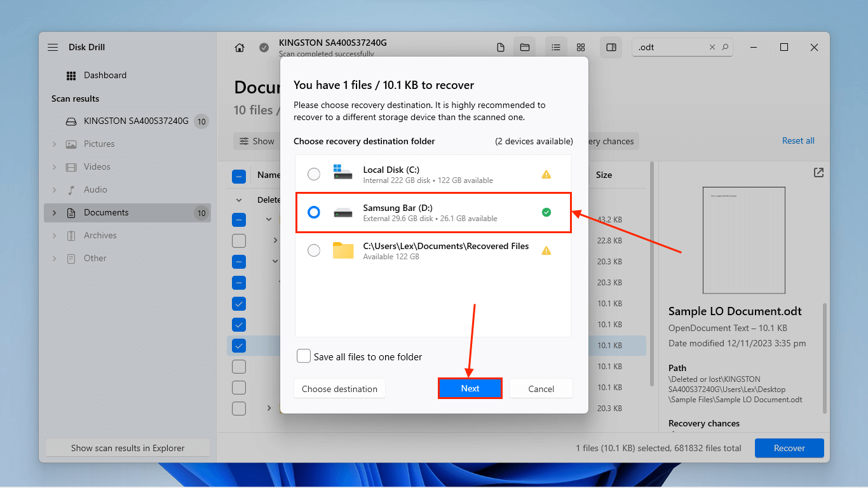868x488 pixels.
Task: Open the Documents category
Action: point(127,213)
